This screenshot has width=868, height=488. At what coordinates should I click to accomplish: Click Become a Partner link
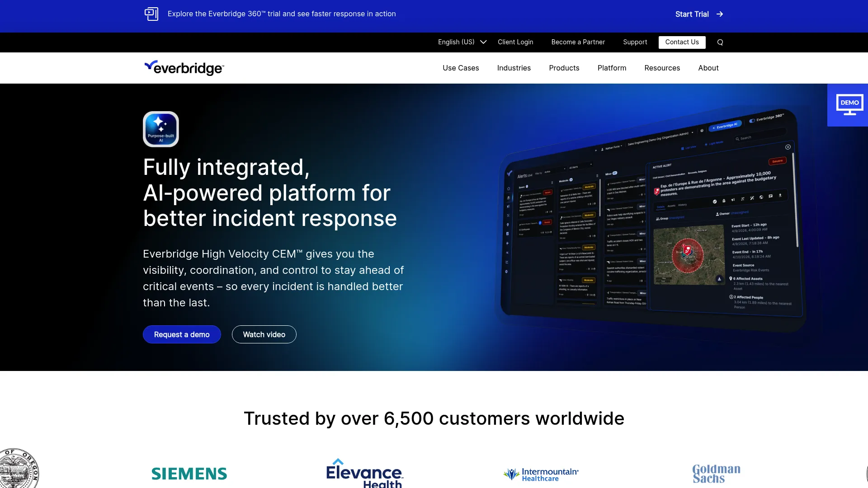[x=578, y=42]
